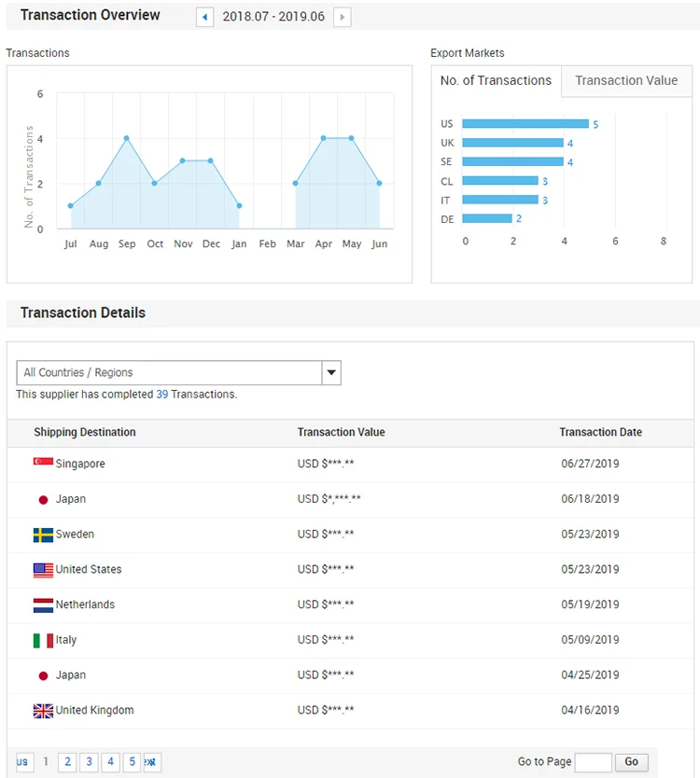Open page 4 in the pagination
The width and height of the screenshot is (700, 778).
pos(110,762)
